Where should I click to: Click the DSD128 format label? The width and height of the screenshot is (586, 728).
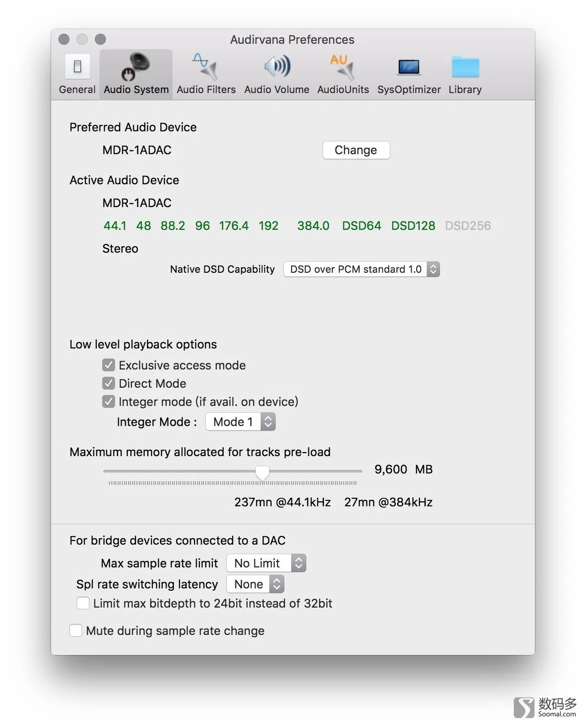(413, 226)
